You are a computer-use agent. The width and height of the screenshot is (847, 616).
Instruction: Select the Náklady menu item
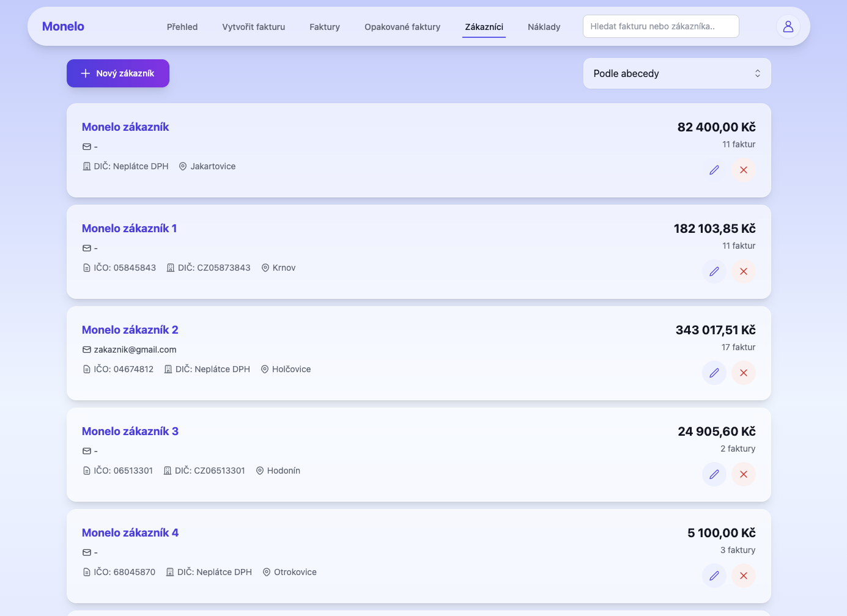[x=544, y=27]
